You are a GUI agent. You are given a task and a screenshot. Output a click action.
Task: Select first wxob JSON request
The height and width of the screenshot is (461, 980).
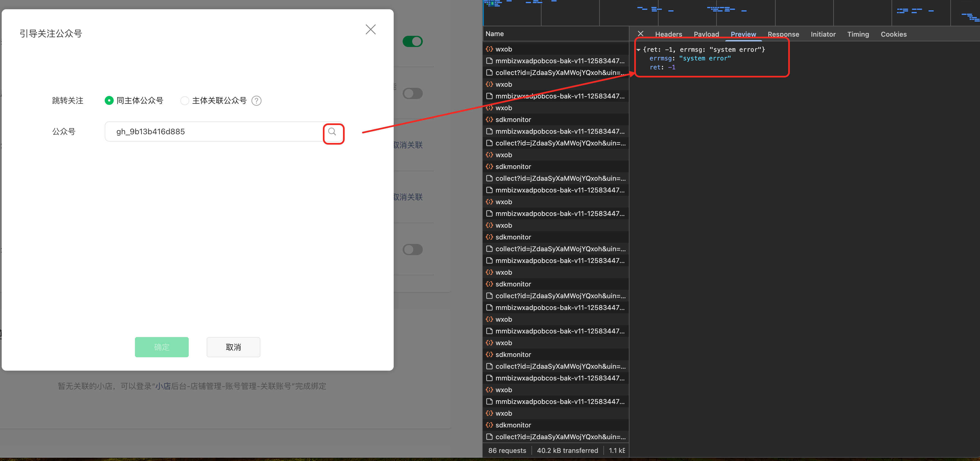(503, 49)
